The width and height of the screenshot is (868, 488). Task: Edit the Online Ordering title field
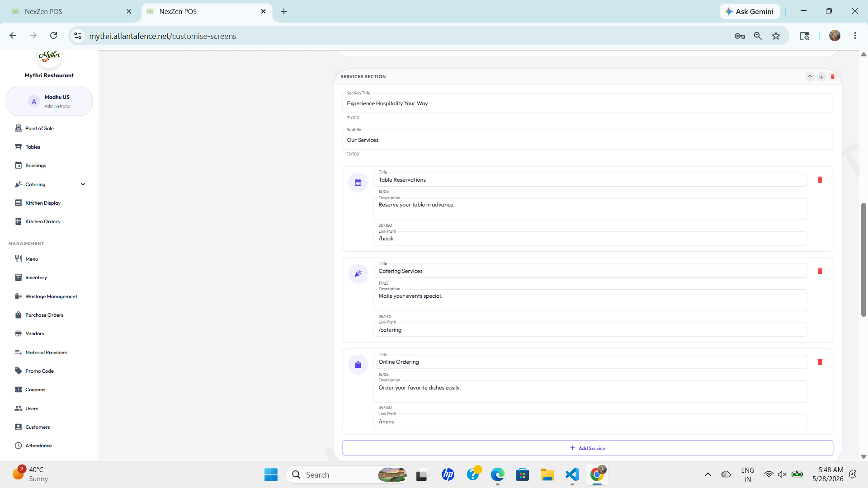590,362
